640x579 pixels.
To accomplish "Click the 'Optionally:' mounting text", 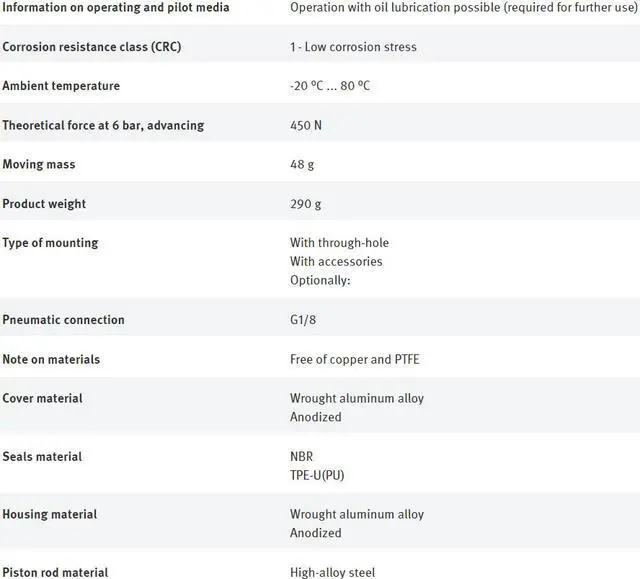I will click(x=320, y=280).
